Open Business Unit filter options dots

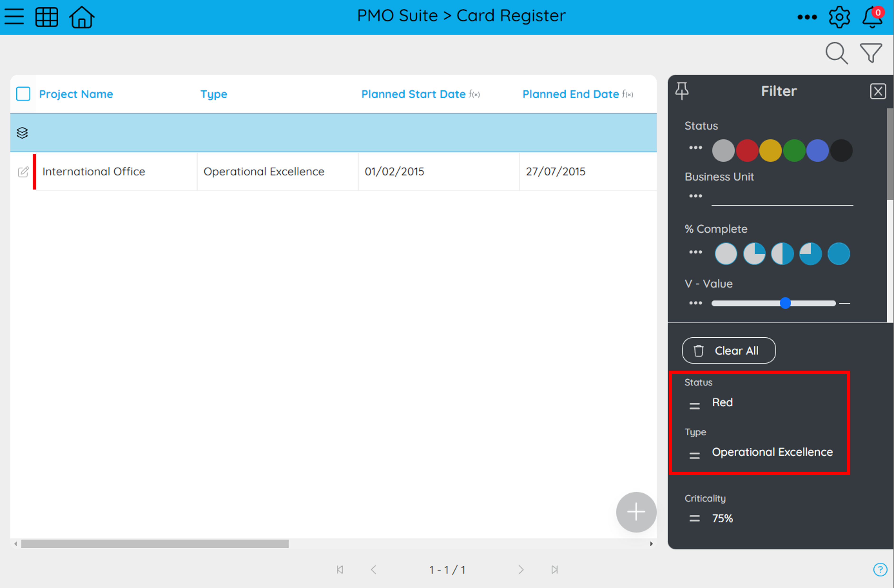[x=695, y=196]
